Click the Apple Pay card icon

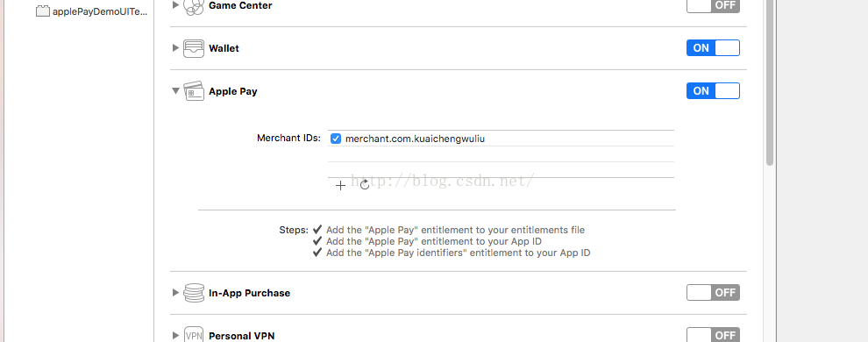click(193, 90)
